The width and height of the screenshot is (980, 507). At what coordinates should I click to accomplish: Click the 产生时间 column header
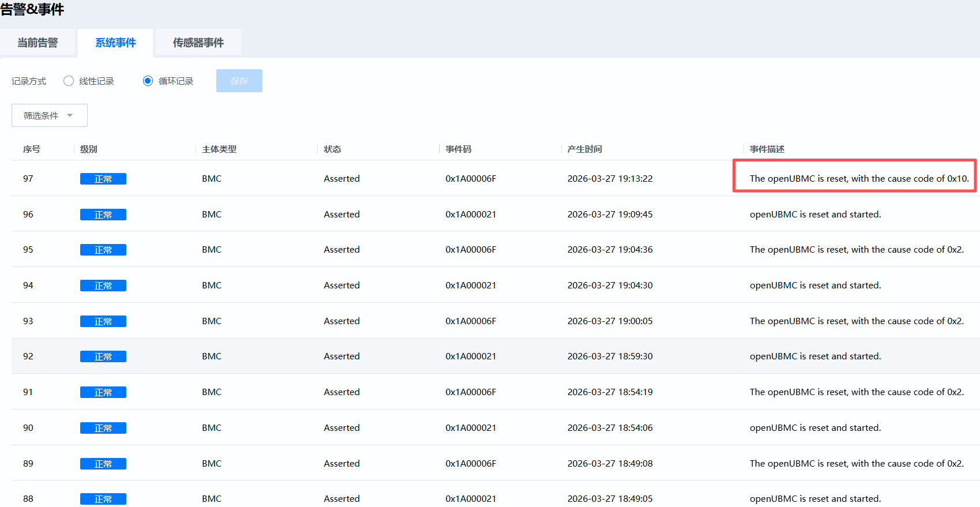click(584, 149)
